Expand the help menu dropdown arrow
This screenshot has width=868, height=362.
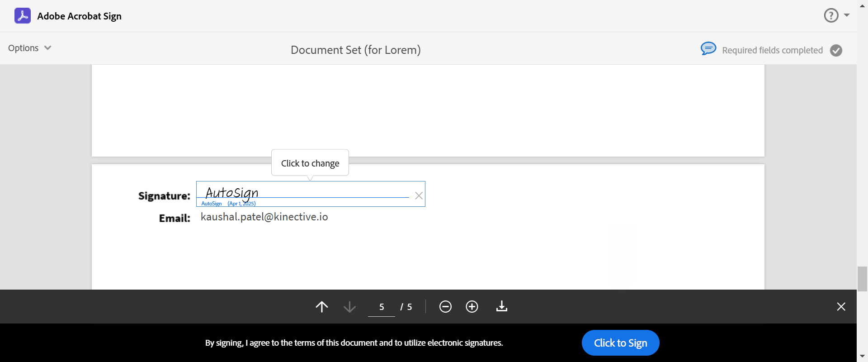847,15
